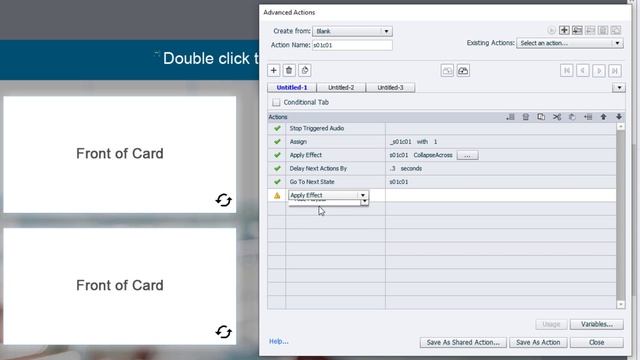Delete the current decision tab with trash button

289,70
